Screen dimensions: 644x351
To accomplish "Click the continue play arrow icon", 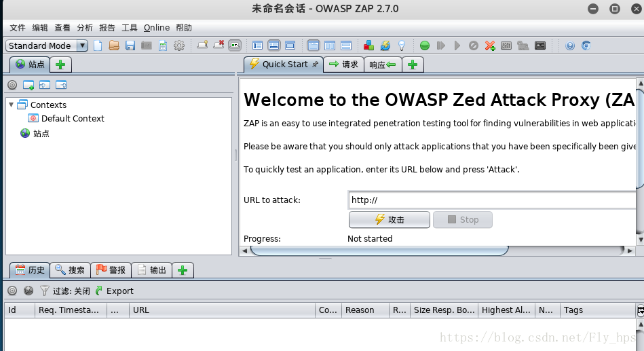I will pyautogui.click(x=457, y=45).
